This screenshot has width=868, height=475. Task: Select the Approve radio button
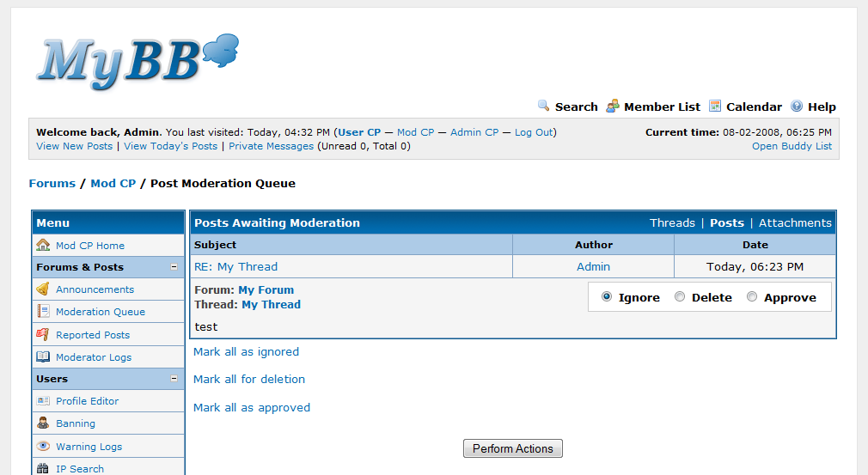752,297
